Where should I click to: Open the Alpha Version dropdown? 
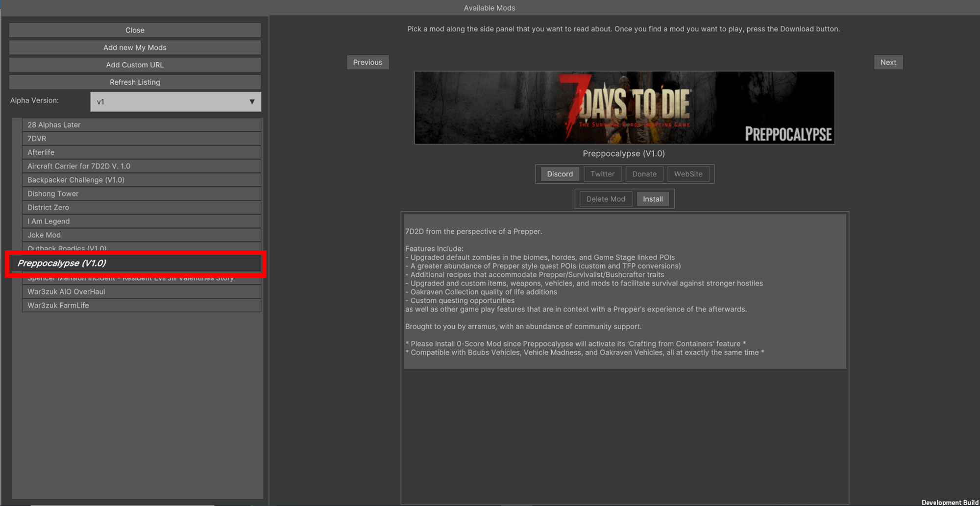(175, 102)
